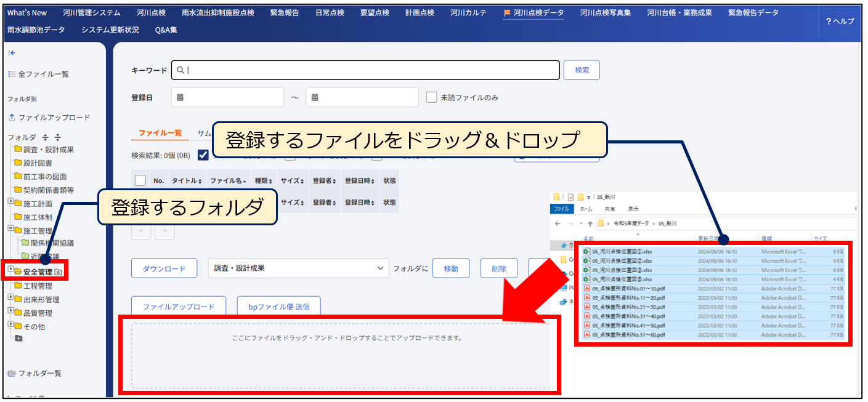Viewport: 868px width, 402px height.
Task: Click the ファイルアップロード button above the drop zone
Action: pyautogui.click(x=179, y=306)
